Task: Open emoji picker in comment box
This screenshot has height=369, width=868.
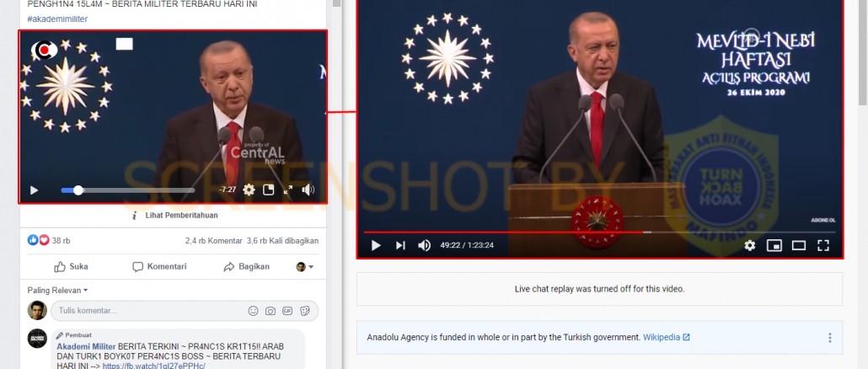Action: (x=253, y=311)
